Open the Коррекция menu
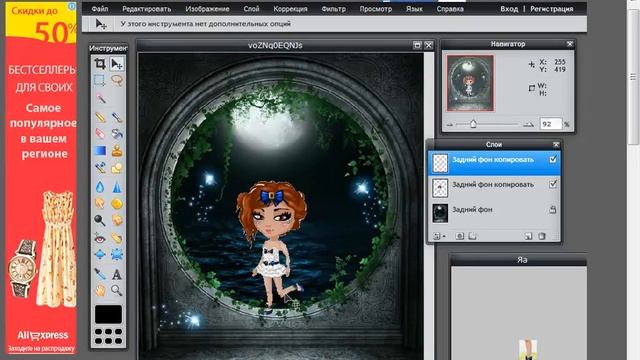 pyautogui.click(x=290, y=9)
